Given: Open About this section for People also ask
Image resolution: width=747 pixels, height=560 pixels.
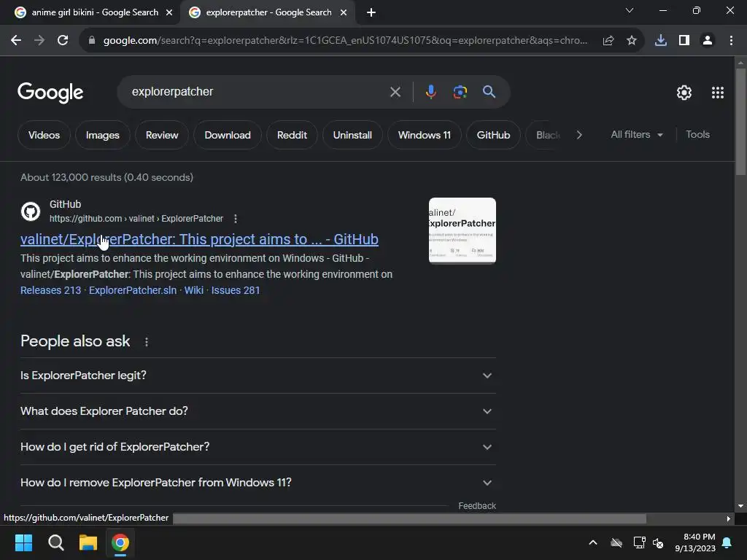Looking at the screenshot, I should (x=146, y=342).
